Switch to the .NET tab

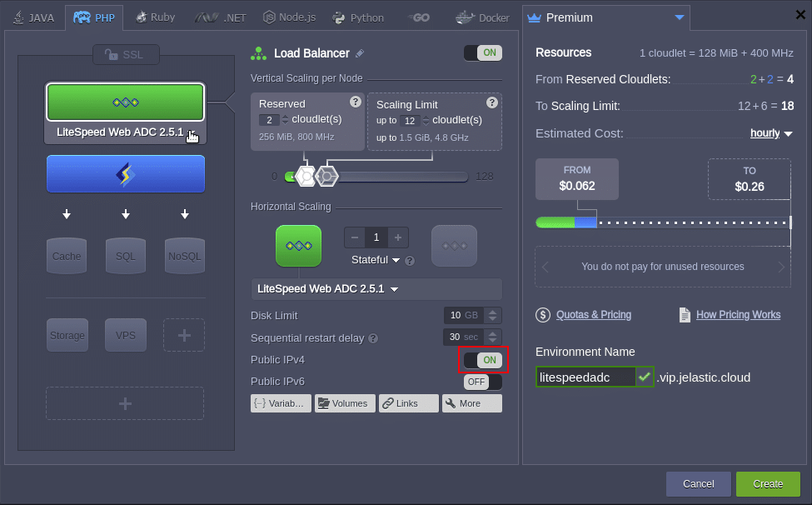coord(220,17)
